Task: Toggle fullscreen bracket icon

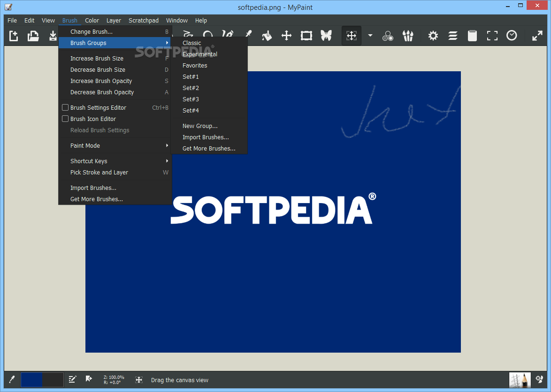Action: [492, 36]
